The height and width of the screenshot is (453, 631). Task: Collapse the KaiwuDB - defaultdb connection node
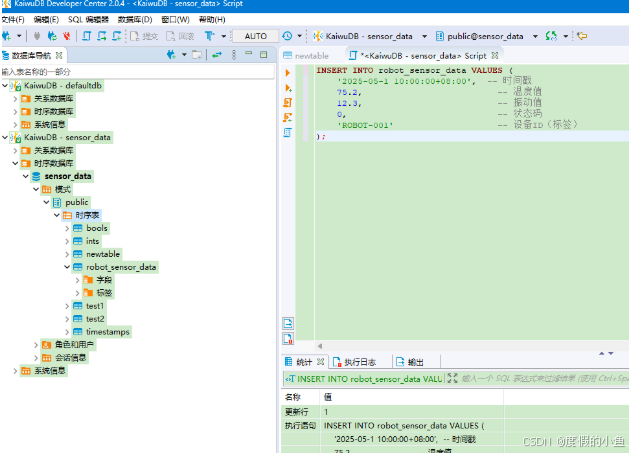[5, 86]
